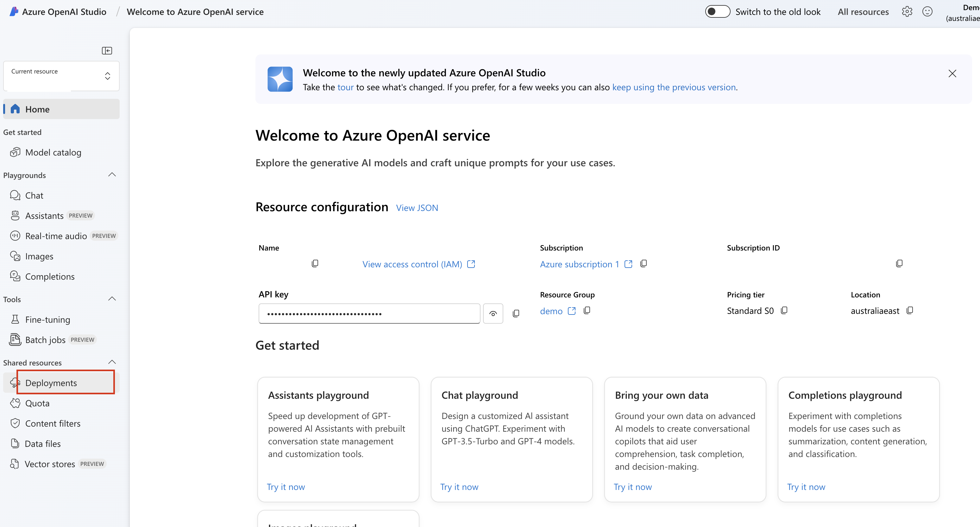Image resolution: width=980 pixels, height=527 pixels.
Task: Toggle API key visibility eye icon
Action: point(493,313)
